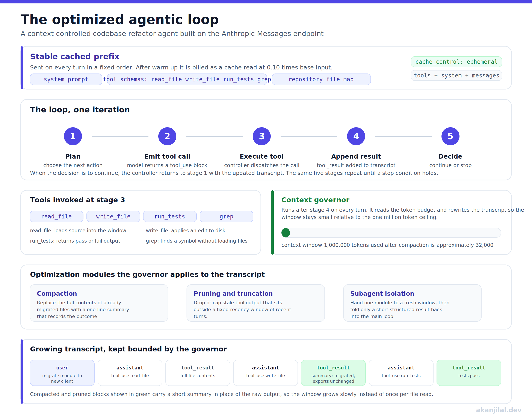
Task: Click 'continue or stop' caption
Action: tap(450, 165)
